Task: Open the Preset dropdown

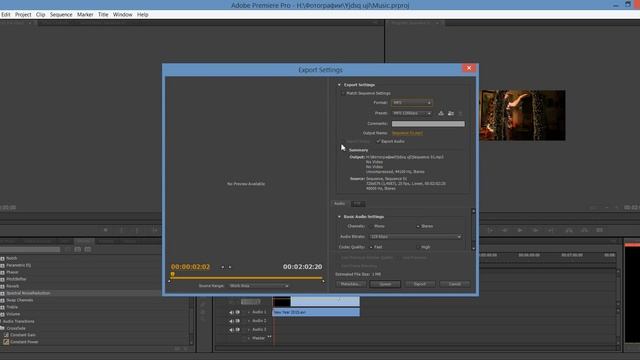Action: coord(411,113)
